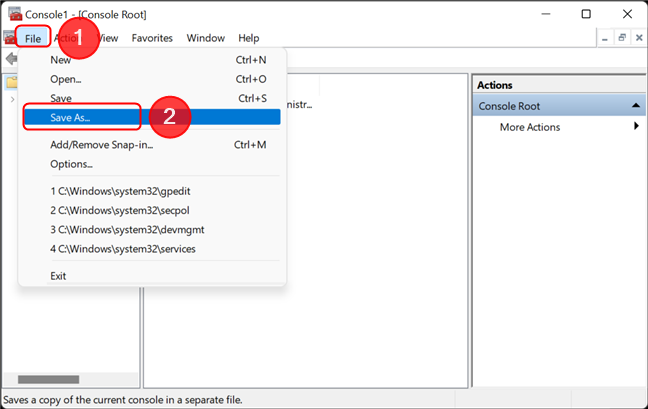Open recent file secpol
The height and width of the screenshot is (409, 648).
click(152, 210)
